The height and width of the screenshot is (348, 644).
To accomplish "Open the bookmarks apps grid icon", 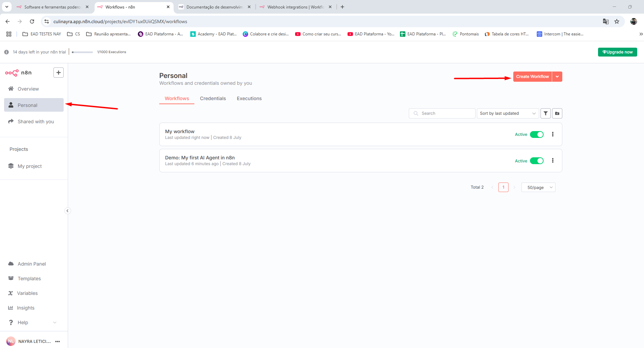I will click(9, 34).
